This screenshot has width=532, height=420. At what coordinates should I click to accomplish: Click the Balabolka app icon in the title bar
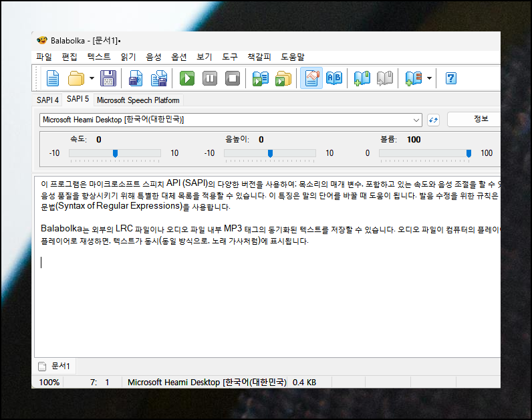tap(42, 40)
